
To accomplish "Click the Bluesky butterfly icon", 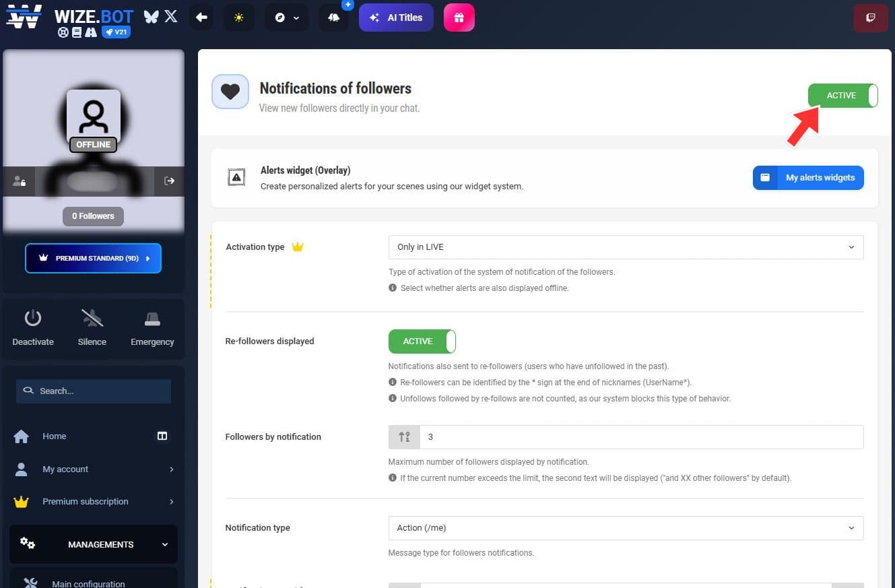I will [x=152, y=17].
